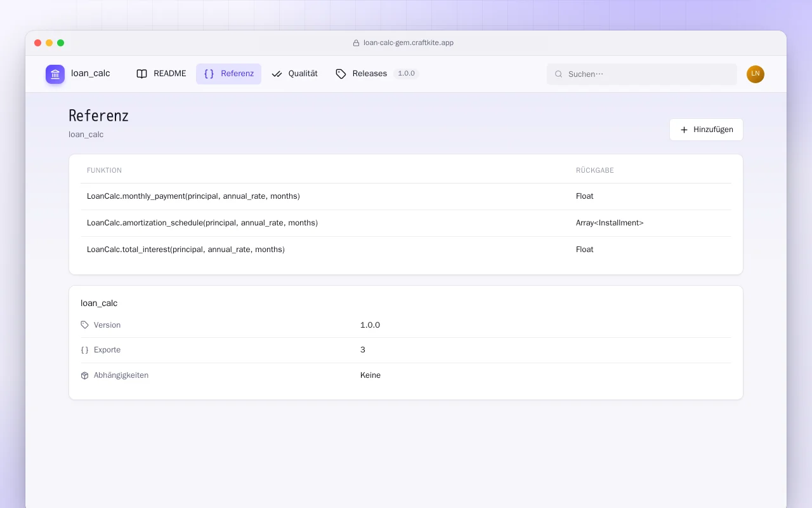The height and width of the screenshot is (508, 812).
Task: Click the Referenz curly braces icon
Action: pyautogui.click(x=209, y=74)
